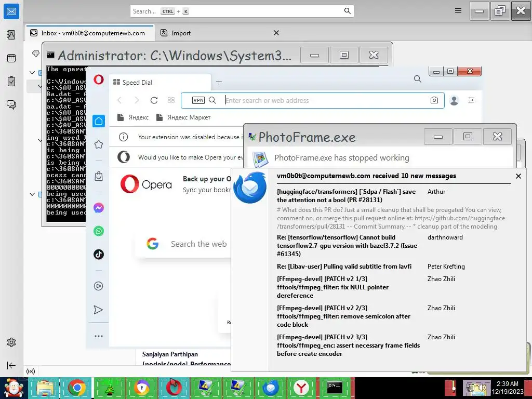532x399 pixels.
Task: Open Thunderbird Address Book sidebar icon
Action: click(11, 35)
